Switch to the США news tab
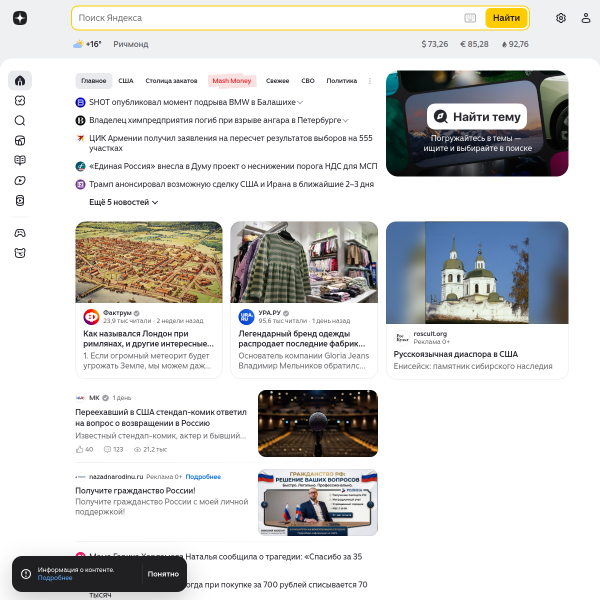Screen dimensions: 600x600 pyautogui.click(x=126, y=81)
